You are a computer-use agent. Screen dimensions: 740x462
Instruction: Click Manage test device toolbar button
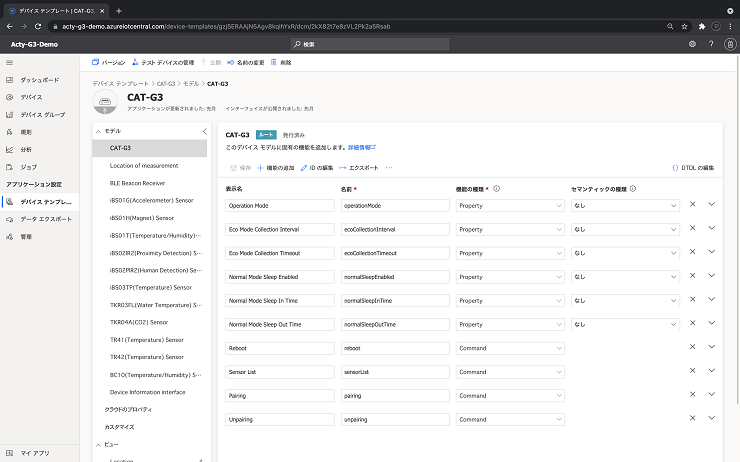[x=163, y=62]
